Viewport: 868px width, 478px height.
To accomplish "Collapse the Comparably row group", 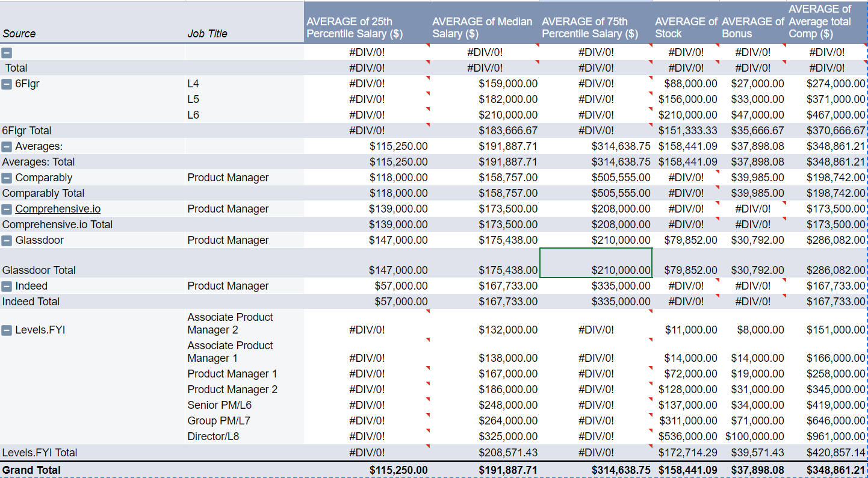I will pos(7,178).
